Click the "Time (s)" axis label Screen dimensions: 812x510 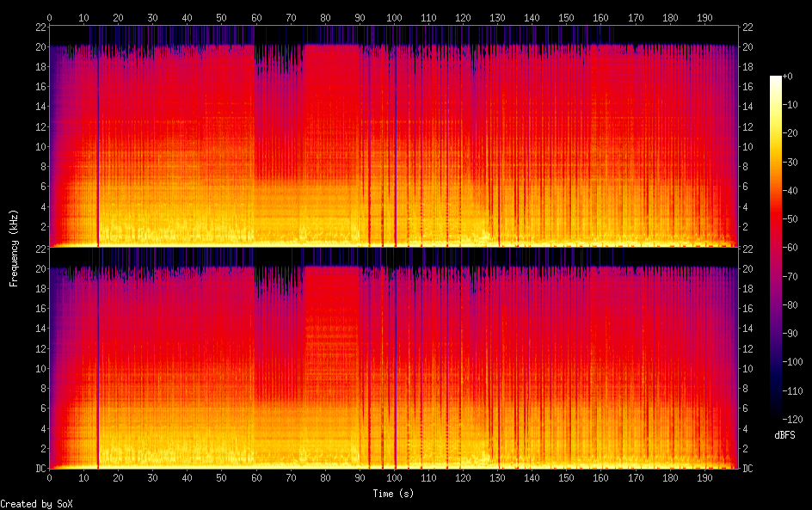tap(395, 494)
